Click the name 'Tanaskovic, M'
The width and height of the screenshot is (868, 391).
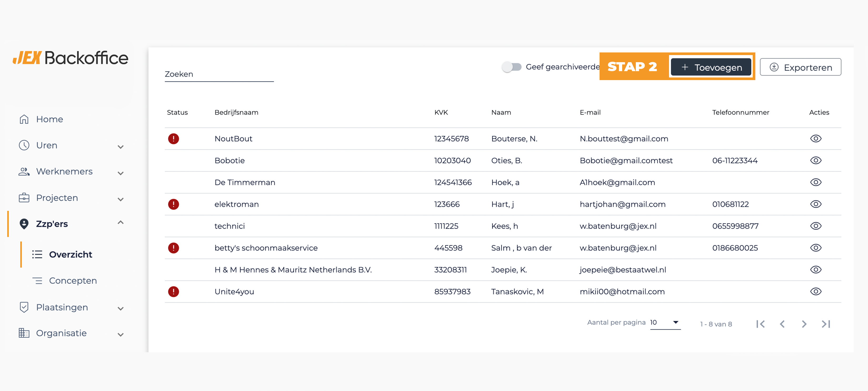[518, 291]
